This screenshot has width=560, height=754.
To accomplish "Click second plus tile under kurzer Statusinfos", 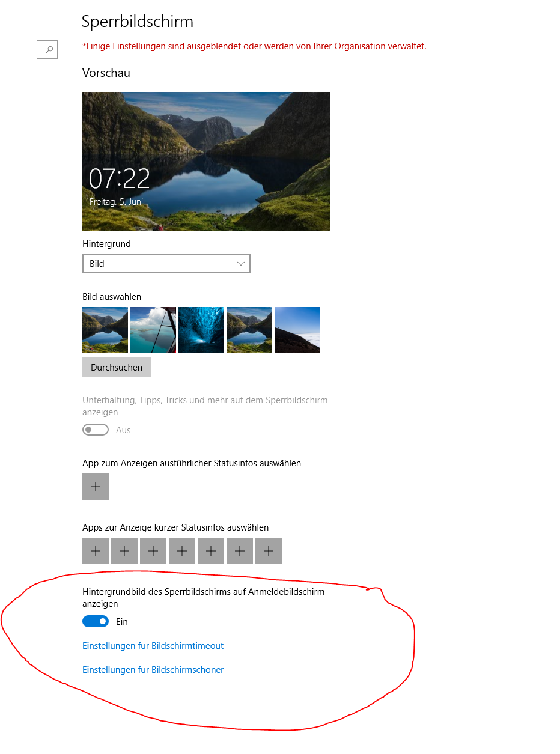I will pos(124,551).
